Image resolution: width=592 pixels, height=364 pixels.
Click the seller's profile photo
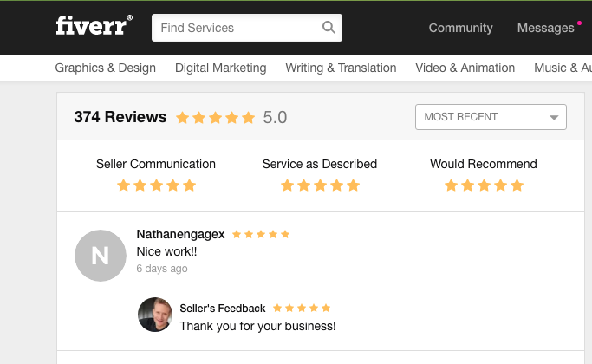click(155, 315)
